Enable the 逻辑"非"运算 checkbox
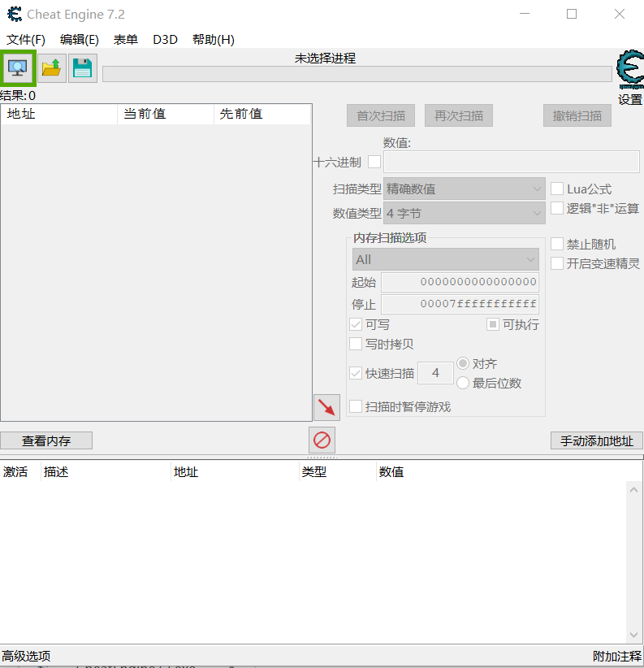The height and width of the screenshot is (668, 644). (557, 208)
